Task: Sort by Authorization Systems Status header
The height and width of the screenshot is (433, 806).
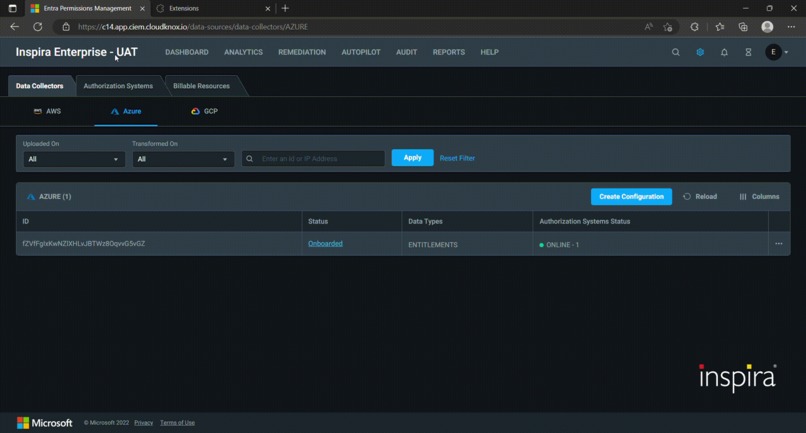Action: pyautogui.click(x=584, y=221)
